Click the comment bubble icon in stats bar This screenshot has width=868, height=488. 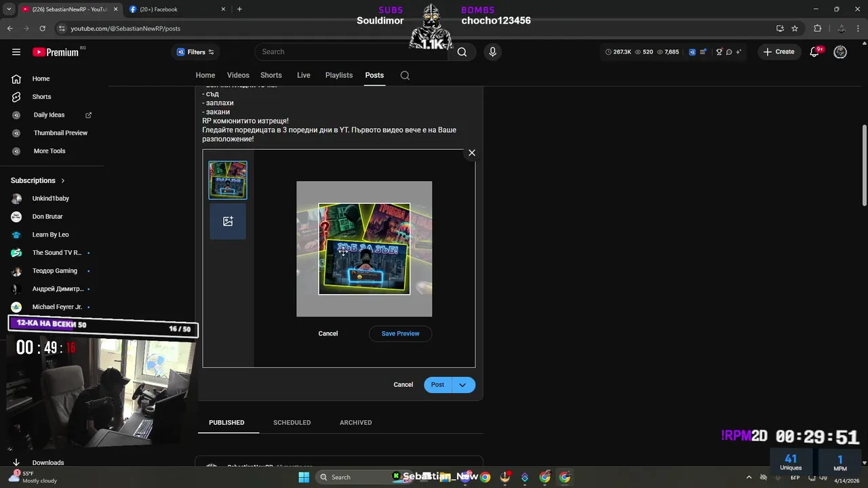point(729,52)
